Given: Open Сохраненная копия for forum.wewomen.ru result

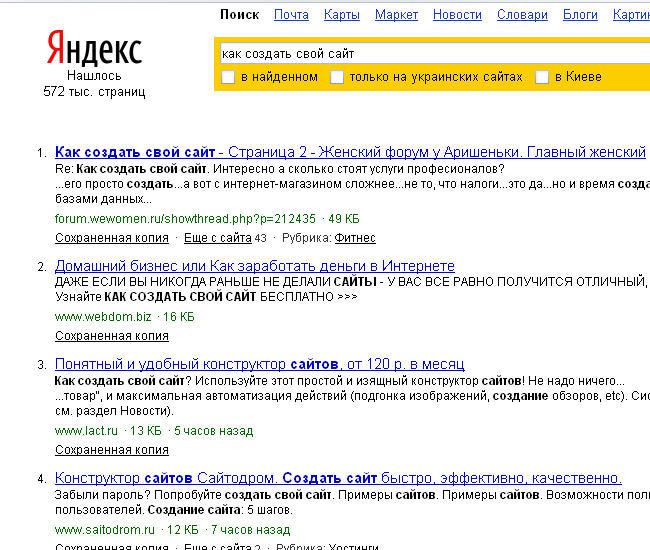Looking at the screenshot, I should (x=112, y=238).
